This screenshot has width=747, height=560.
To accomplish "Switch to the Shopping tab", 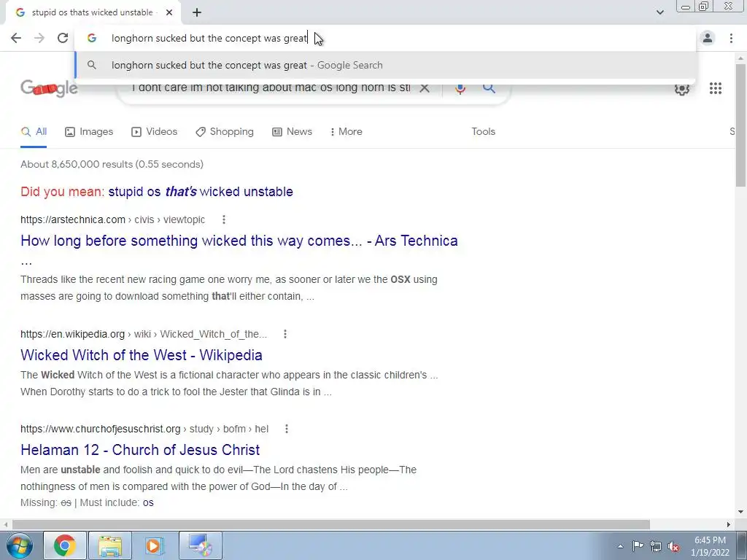I will tap(225, 132).
